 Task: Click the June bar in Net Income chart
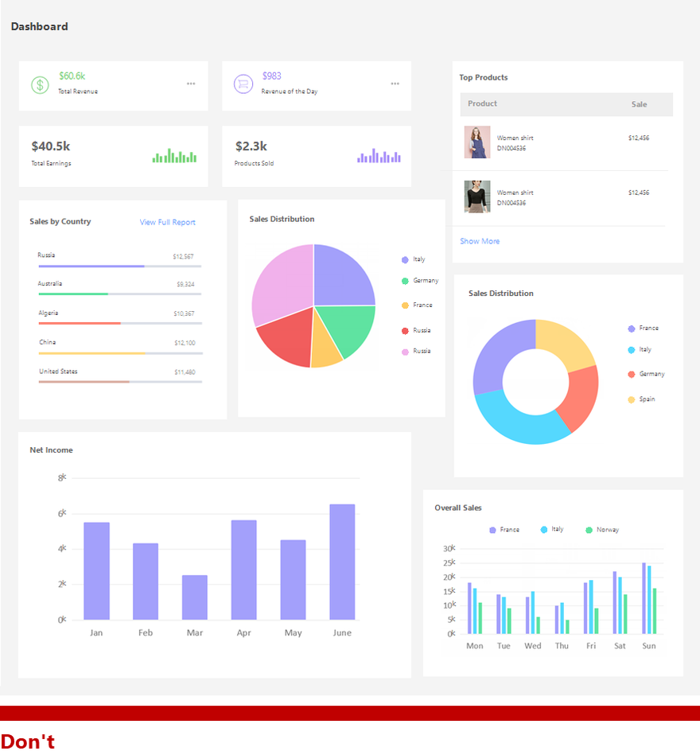point(342,562)
